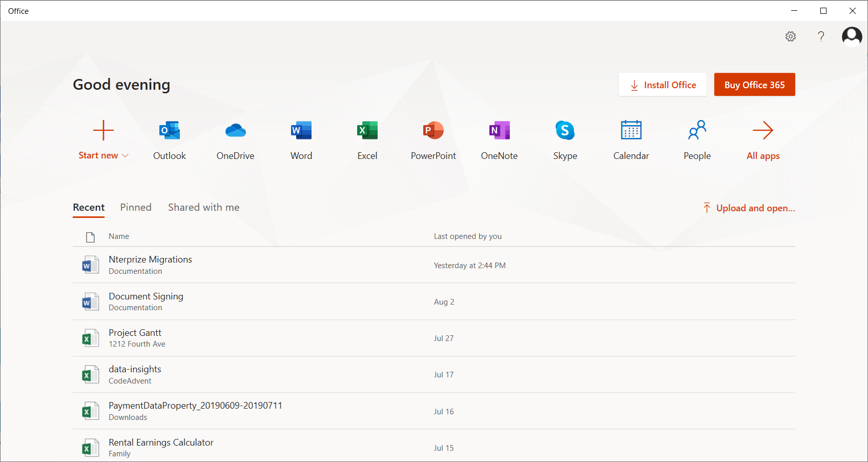Click Documentation under Nterprize Migrations
Screen dimensions: 868x462
[x=135, y=271]
